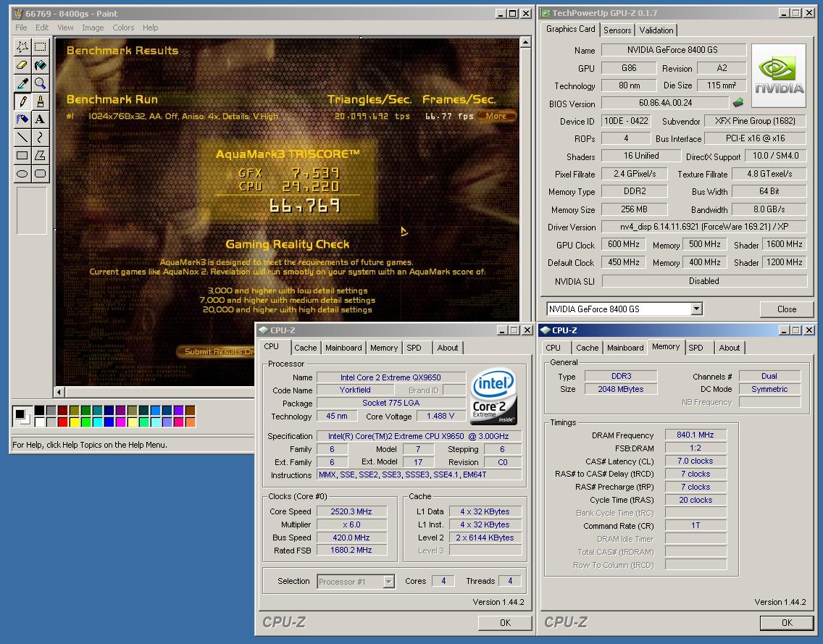Choose the straight Line tool

point(22,138)
